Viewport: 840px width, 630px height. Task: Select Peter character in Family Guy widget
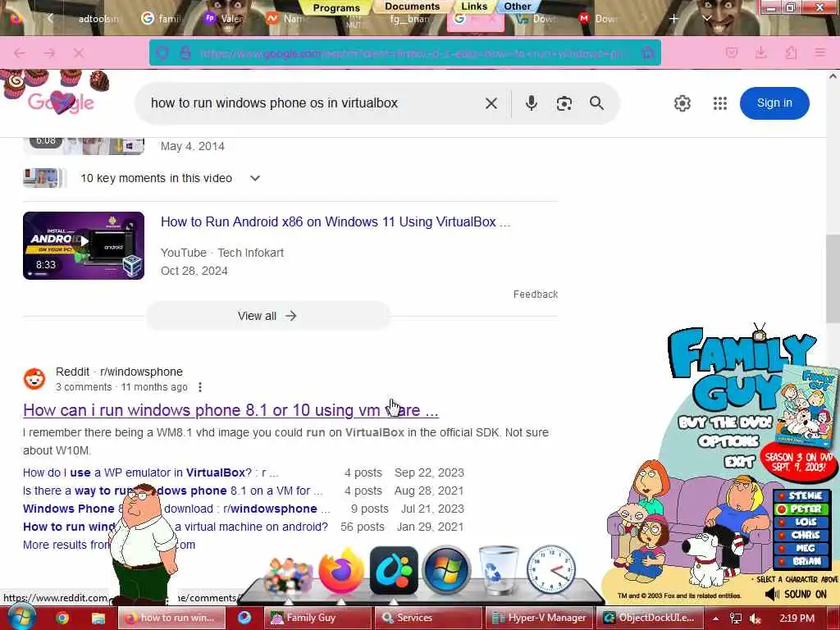[801, 509]
